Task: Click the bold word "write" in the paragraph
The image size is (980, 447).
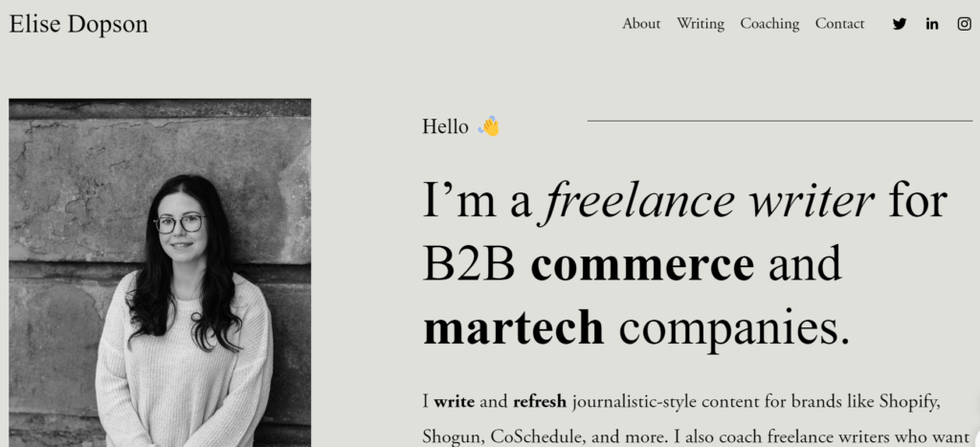Action: tap(455, 401)
